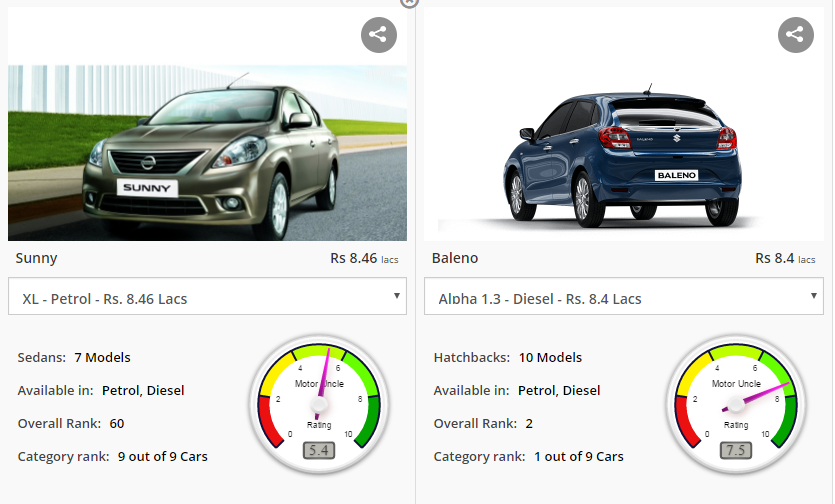Click the close icon at top center
The height and width of the screenshot is (504, 835).
click(409, 3)
